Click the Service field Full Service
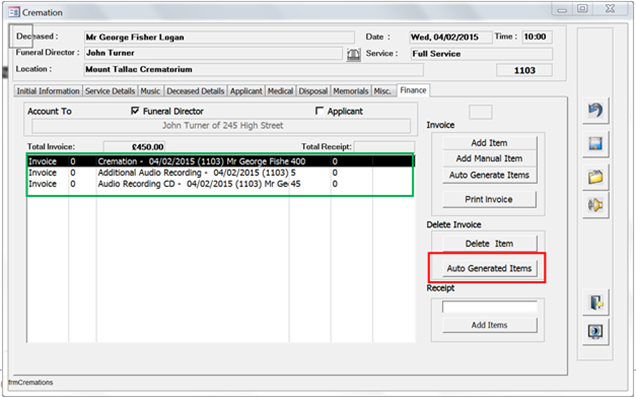Image resolution: width=636 pixels, height=397 pixels. coord(481,54)
